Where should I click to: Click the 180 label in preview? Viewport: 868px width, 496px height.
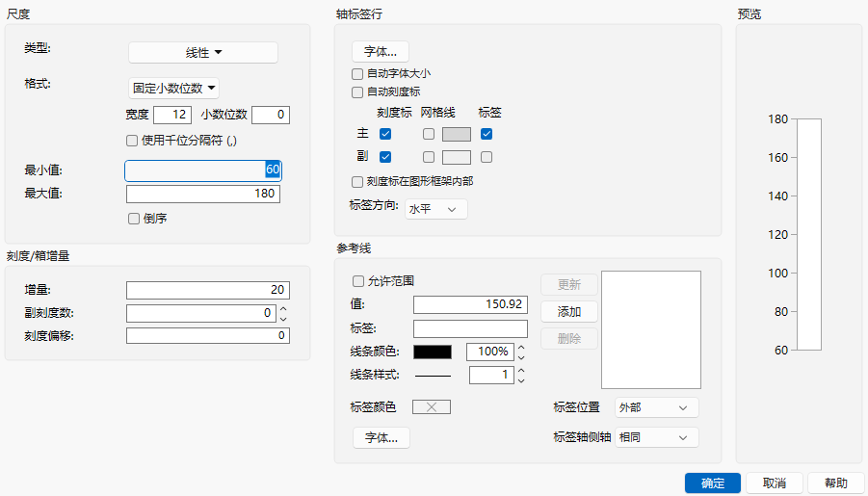point(777,119)
